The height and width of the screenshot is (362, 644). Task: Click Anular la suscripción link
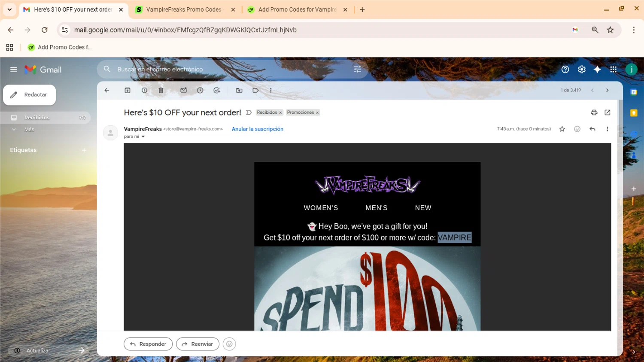tap(258, 129)
